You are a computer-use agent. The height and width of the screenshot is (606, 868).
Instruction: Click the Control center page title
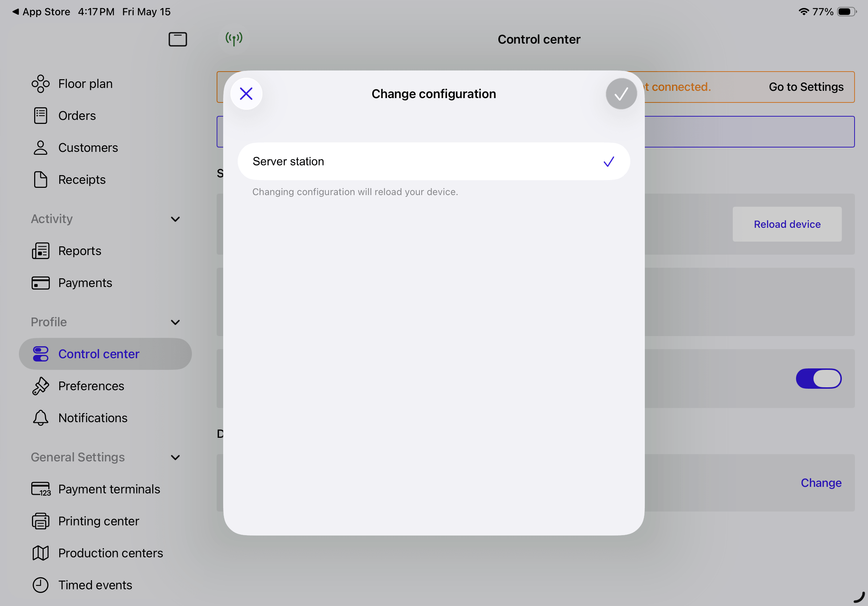point(539,39)
